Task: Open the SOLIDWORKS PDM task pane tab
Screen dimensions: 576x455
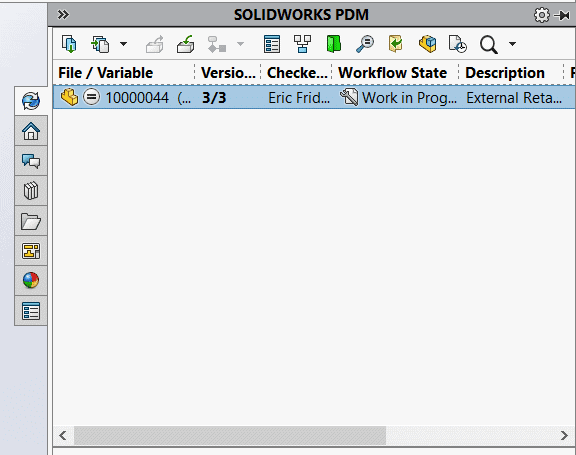Action: [x=31, y=101]
